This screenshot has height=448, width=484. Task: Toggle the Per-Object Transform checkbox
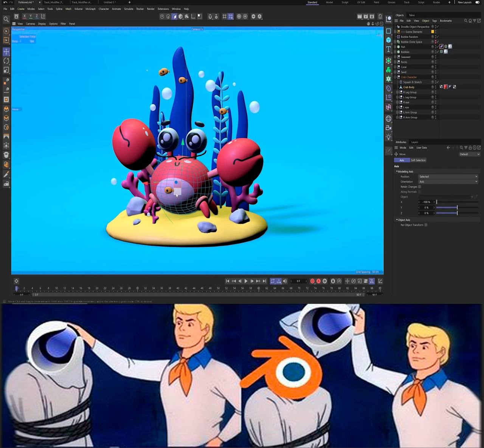click(426, 225)
